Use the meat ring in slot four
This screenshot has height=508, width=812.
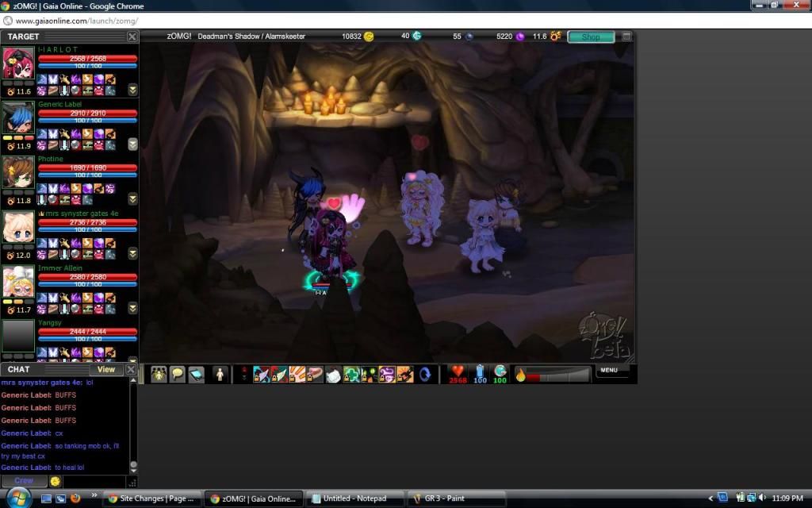(315, 375)
